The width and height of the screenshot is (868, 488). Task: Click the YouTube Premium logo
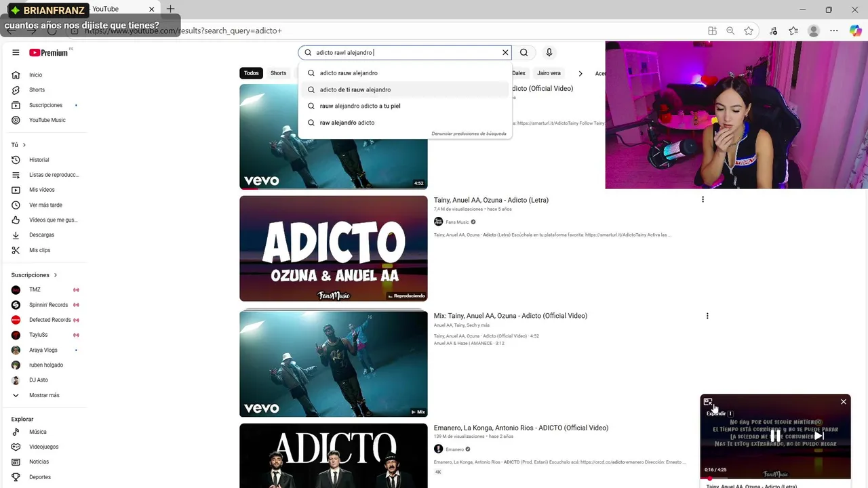[x=48, y=53]
